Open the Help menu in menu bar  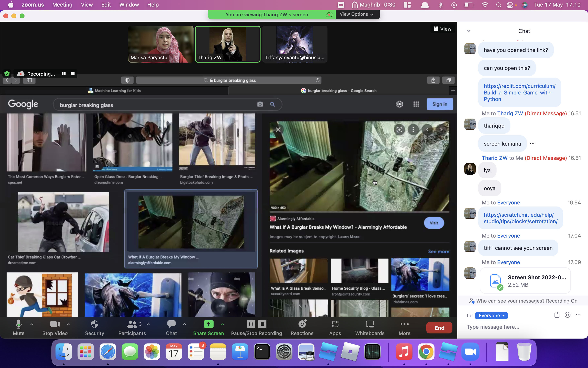pyautogui.click(x=153, y=5)
